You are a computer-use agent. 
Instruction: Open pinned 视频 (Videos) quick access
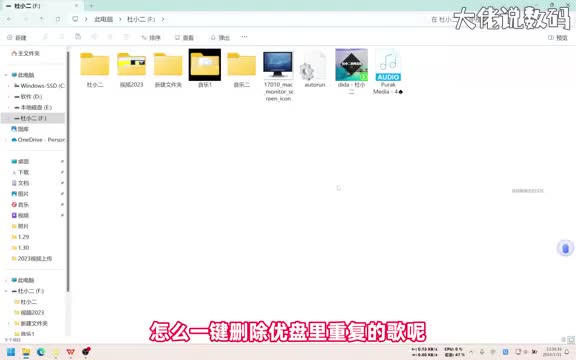[20, 215]
